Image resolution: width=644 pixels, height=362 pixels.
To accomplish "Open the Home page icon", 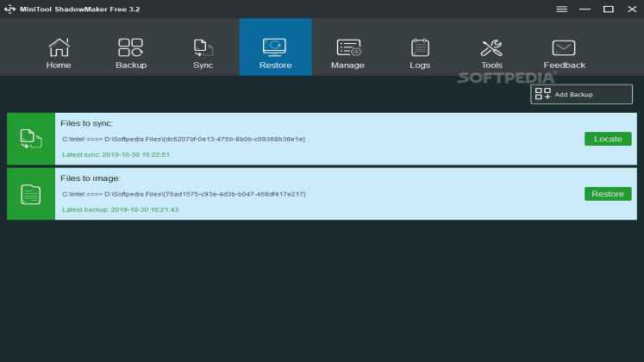I will tap(59, 47).
